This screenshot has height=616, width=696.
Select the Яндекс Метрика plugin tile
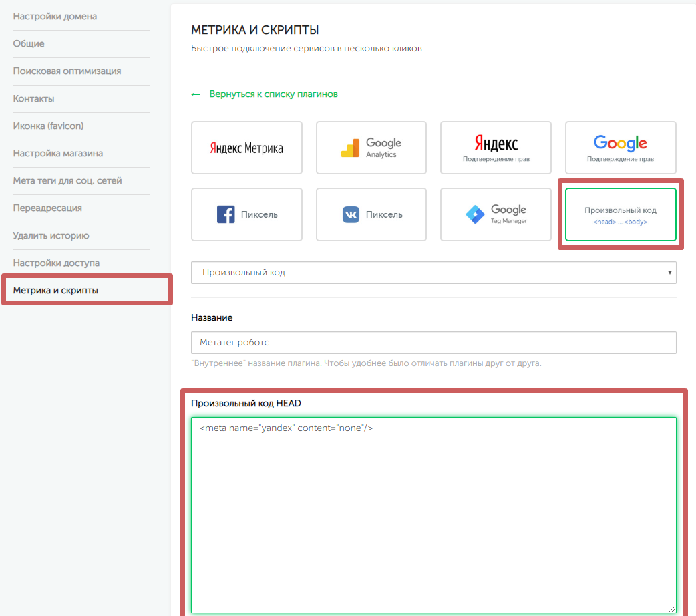pos(246,148)
